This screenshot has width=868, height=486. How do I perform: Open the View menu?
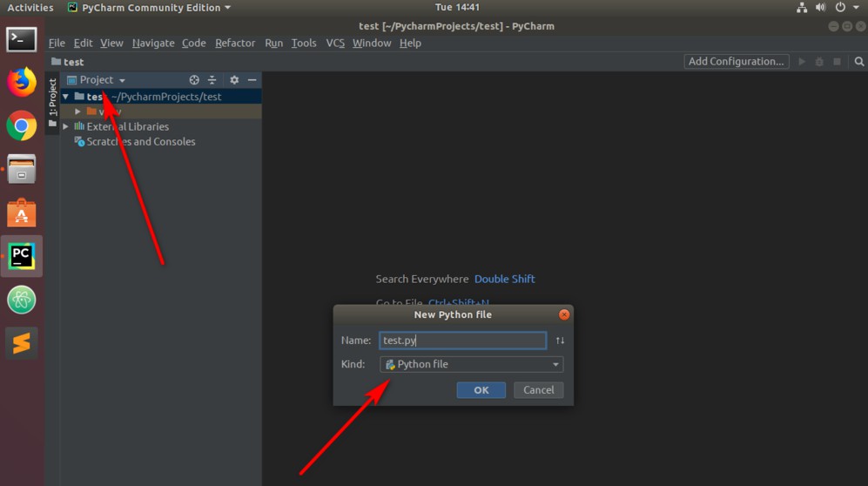(111, 43)
